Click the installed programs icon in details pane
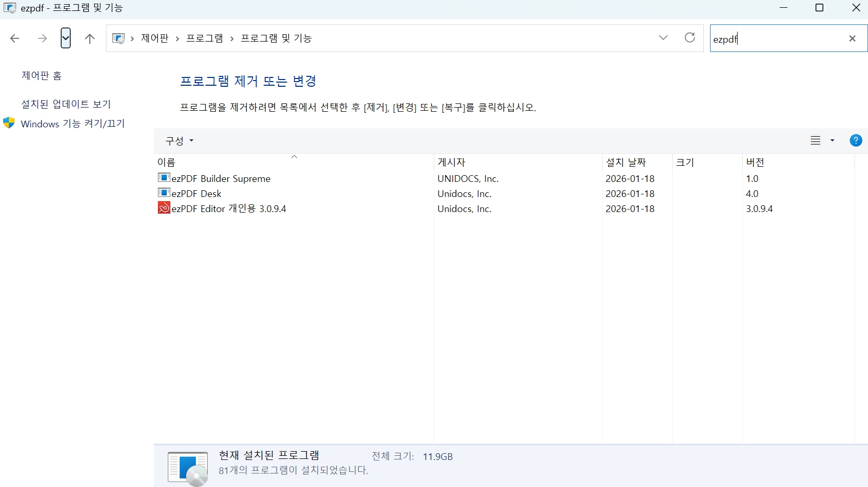This screenshot has width=868, height=487. pos(188,468)
